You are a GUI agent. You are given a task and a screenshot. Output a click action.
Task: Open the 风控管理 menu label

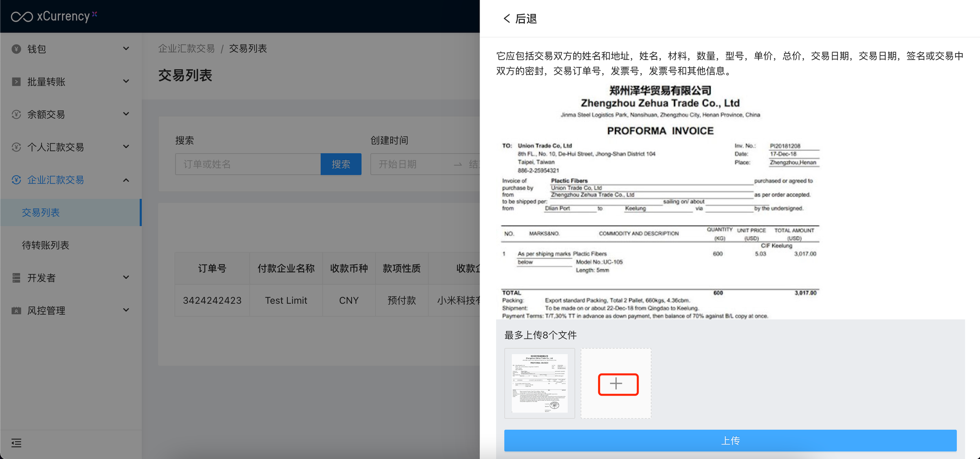tap(46, 310)
